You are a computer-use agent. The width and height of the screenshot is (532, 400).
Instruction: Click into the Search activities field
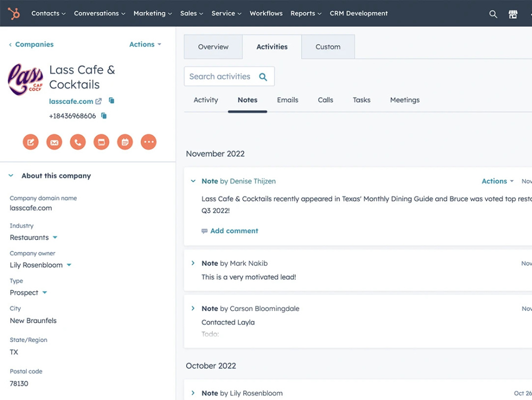[x=229, y=76]
